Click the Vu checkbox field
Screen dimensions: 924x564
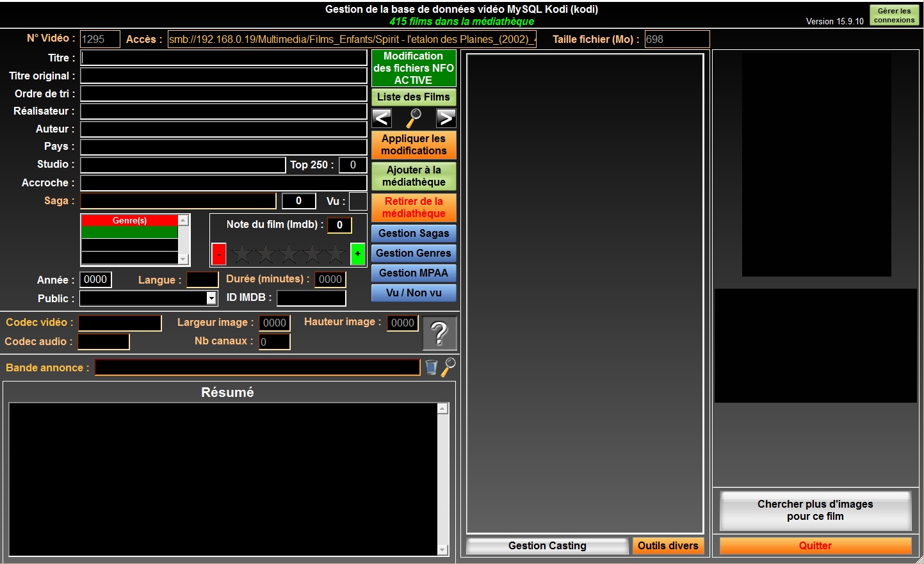[x=358, y=201]
